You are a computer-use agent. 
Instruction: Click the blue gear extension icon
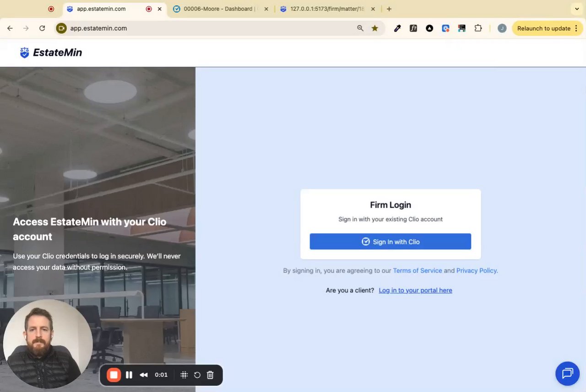pyautogui.click(x=445, y=28)
